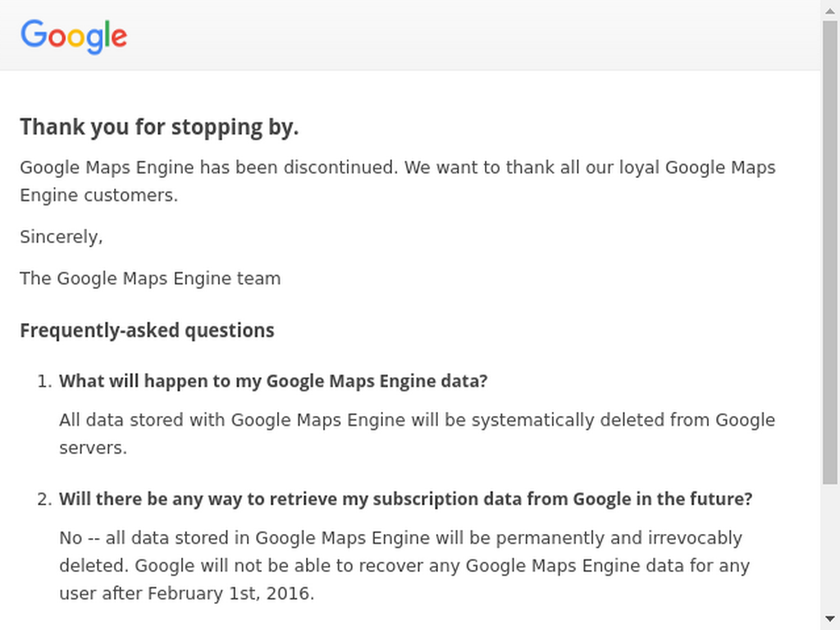
Task: Click the list number 2 marker
Action: click(44, 500)
